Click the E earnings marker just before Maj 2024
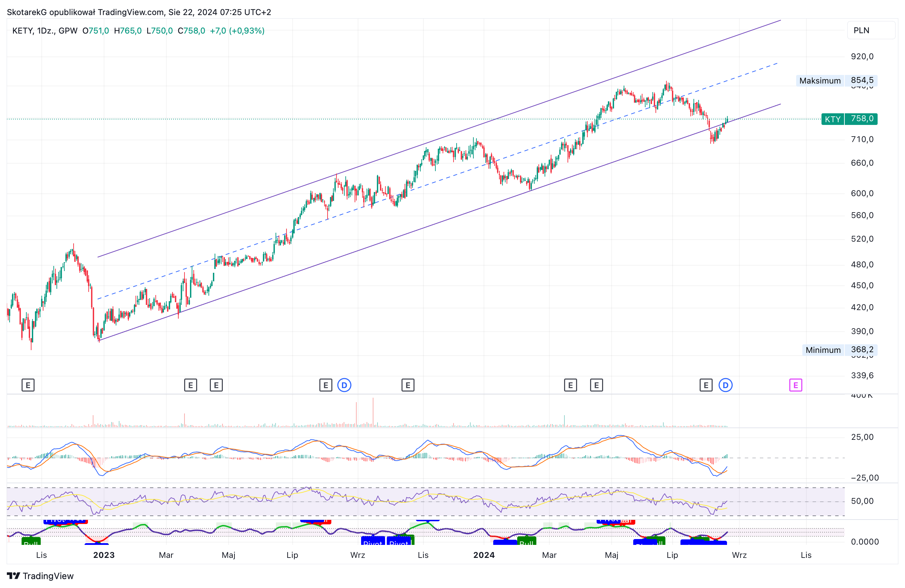 pos(597,385)
